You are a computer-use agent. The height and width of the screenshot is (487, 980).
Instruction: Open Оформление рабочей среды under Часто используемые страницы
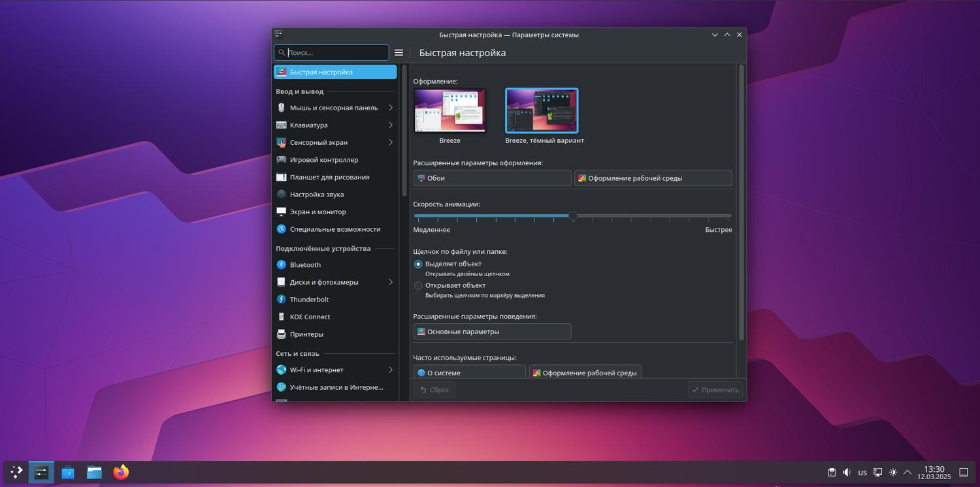pyautogui.click(x=585, y=371)
